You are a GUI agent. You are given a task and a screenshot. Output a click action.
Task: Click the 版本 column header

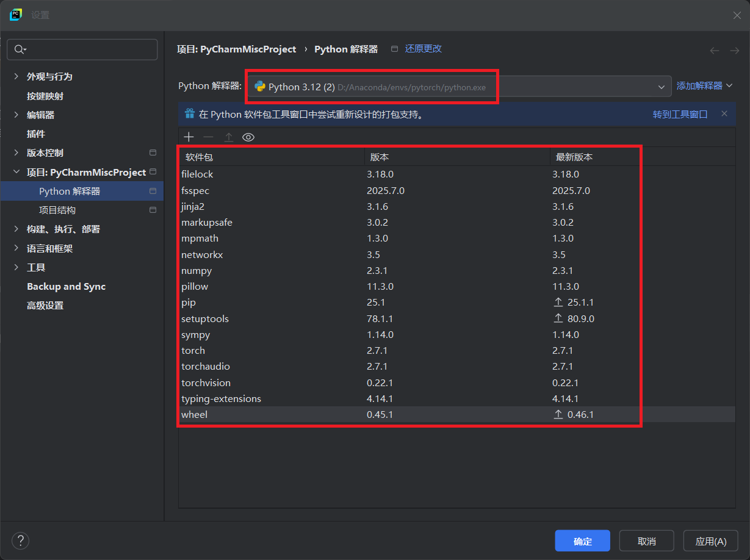pos(457,157)
